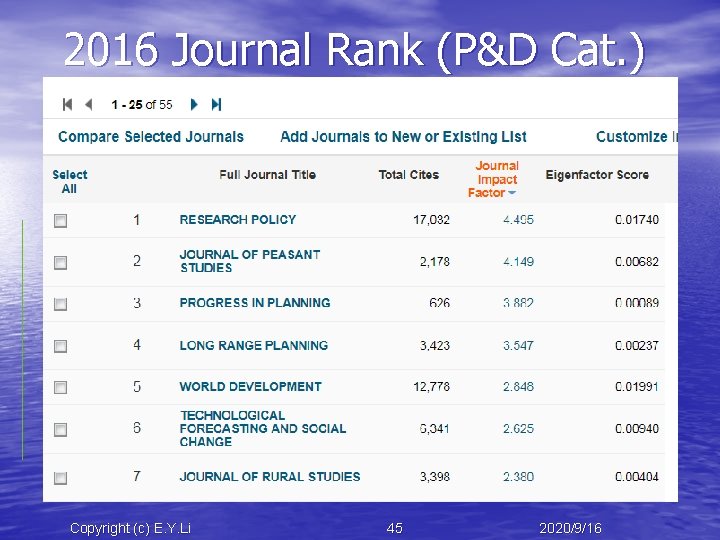The width and height of the screenshot is (720, 540).
Task: Sort by Eigenfactor Score column header
Action: tap(597, 175)
